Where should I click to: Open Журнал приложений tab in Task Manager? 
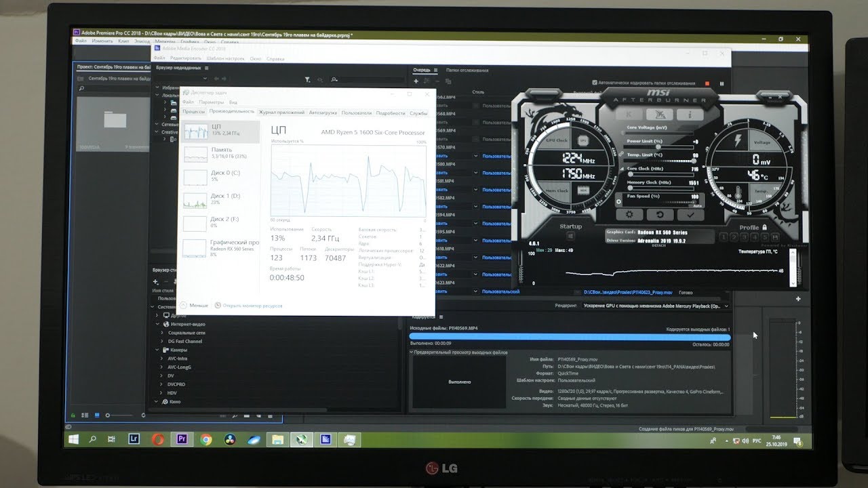[281, 113]
